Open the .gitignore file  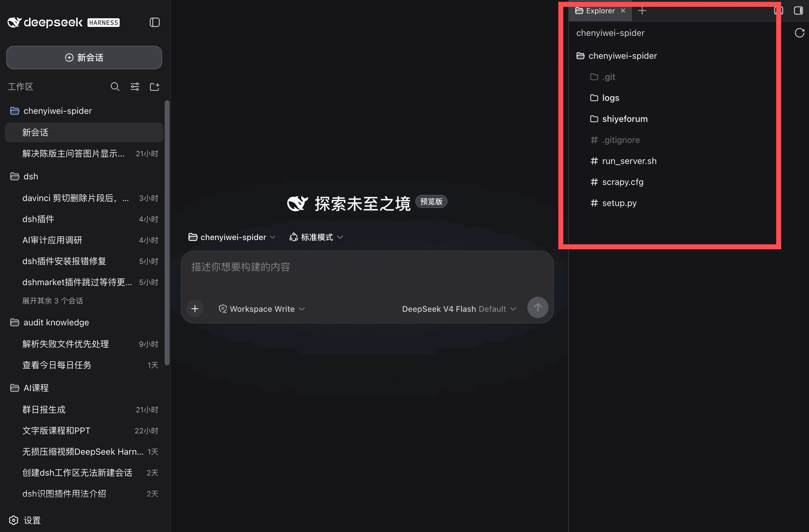pos(615,140)
